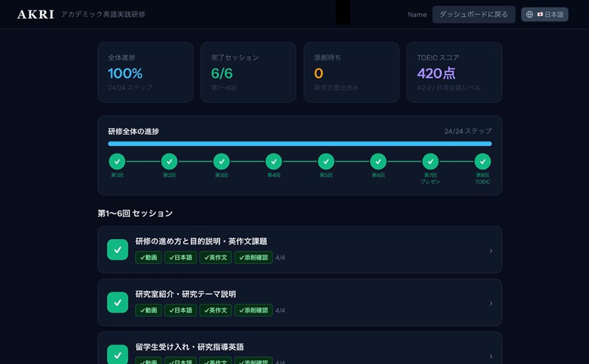
Task: Open the TOEIC スコア 420点 card
Action: [454, 72]
